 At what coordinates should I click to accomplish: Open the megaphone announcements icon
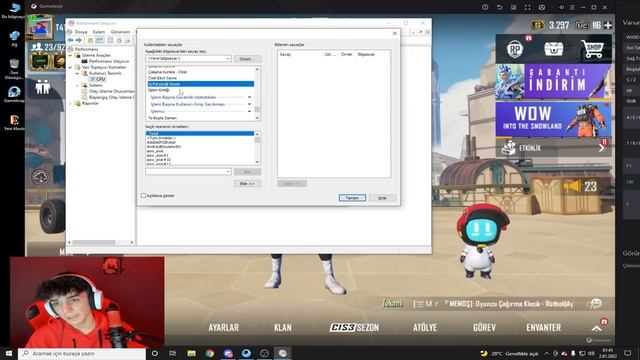[572, 187]
